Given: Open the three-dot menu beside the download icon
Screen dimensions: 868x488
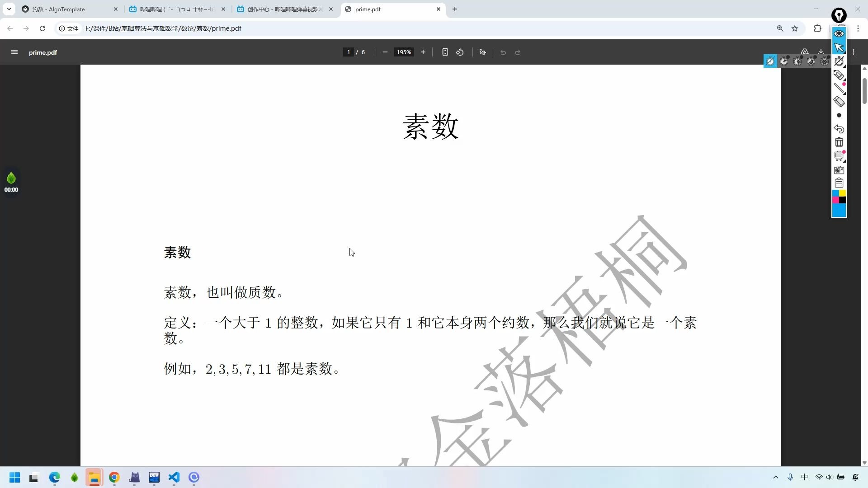Looking at the screenshot, I should click(854, 52).
